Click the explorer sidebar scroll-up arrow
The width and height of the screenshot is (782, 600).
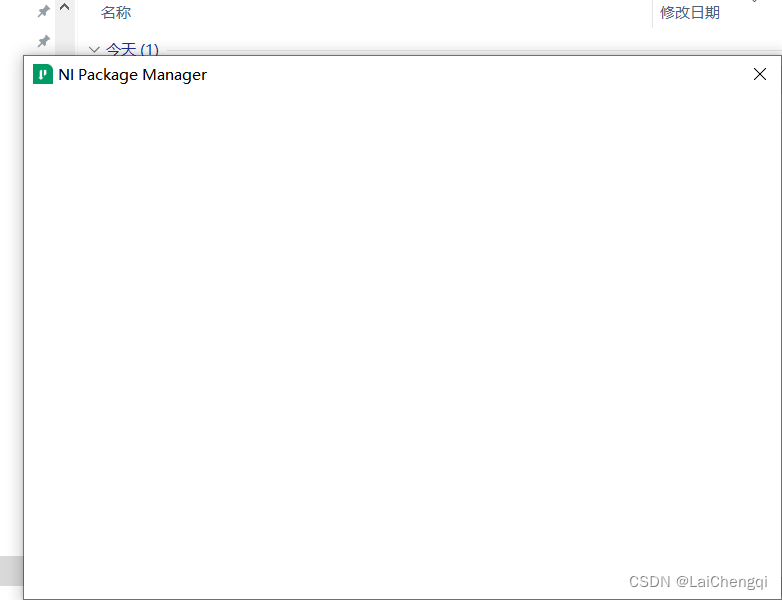(x=64, y=7)
